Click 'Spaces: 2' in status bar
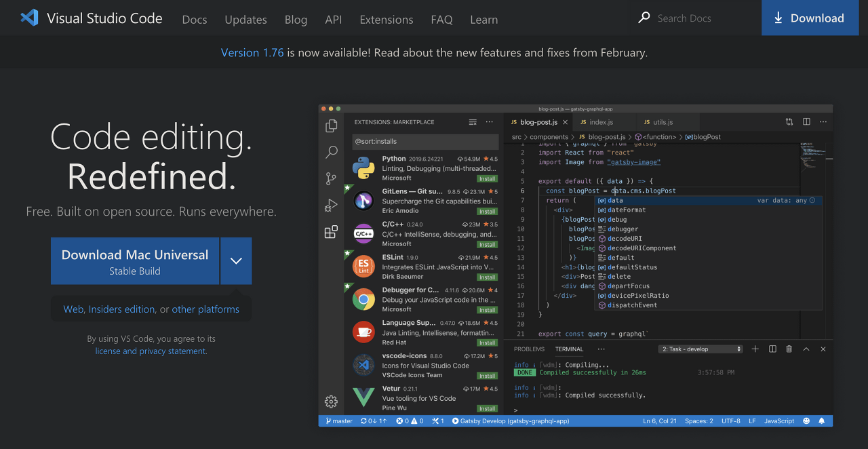The height and width of the screenshot is (449, 868). 698,421
